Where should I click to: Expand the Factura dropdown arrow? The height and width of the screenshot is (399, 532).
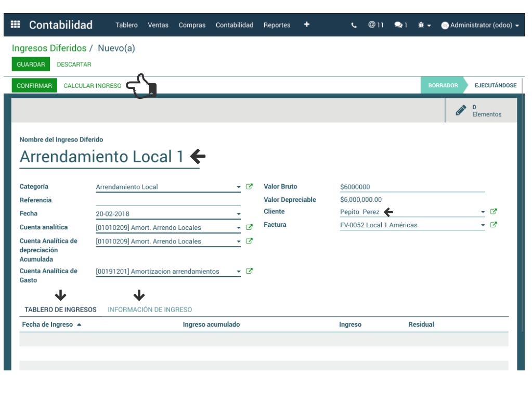[483, 226]
